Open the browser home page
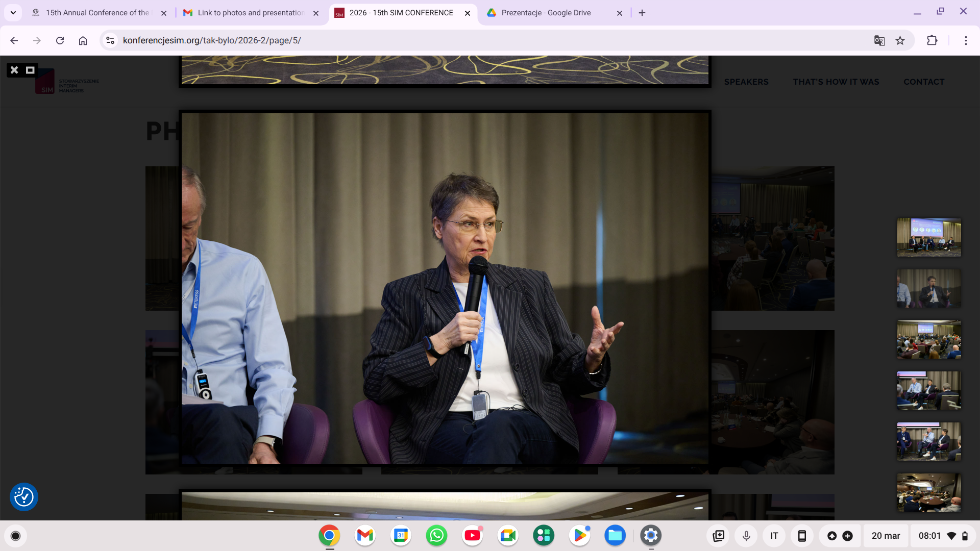980x551 pixels. [83, 40]
